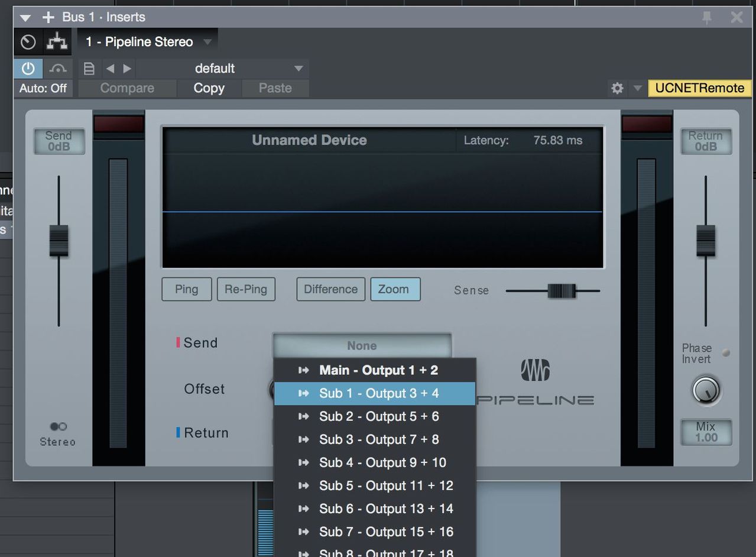756x557 pixels.
Task: Select Main - Output 1 + 2
Action: tap(375, 370)
